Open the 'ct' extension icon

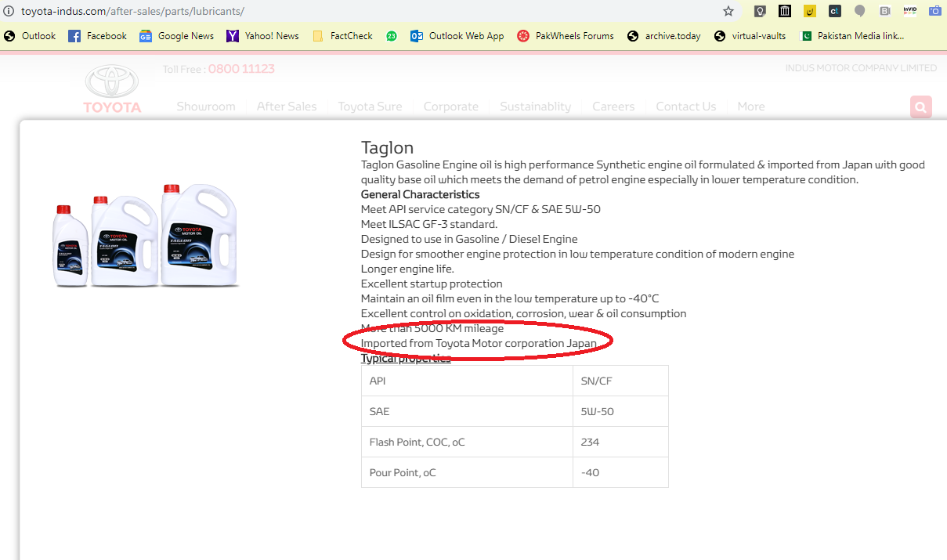(835, 11)
